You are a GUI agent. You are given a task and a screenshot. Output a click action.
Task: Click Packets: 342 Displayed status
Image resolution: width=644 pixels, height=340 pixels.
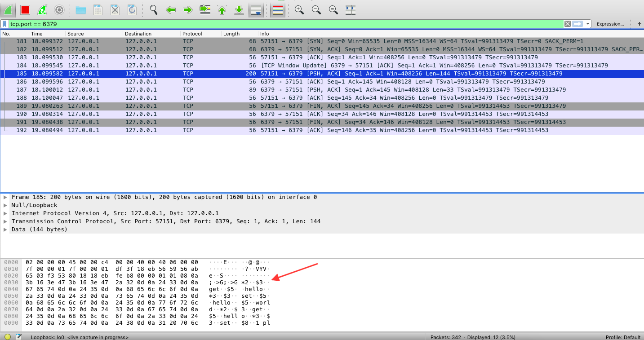pos(473,337)
